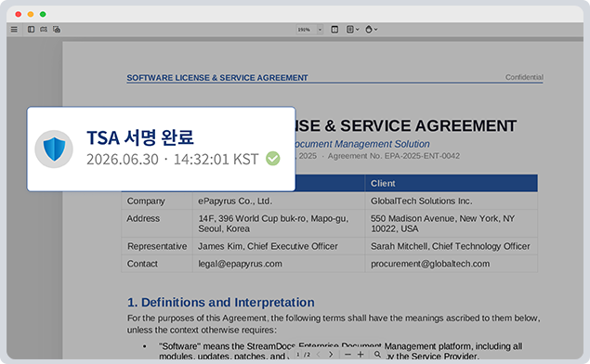Viewport: 590px width, 364px height.
Task: Click the "Confidential" header label
Action: (x=524, y=77)
